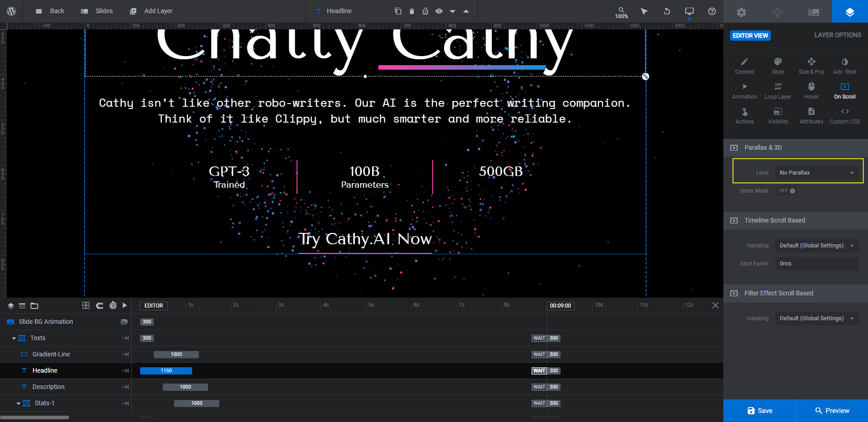Switch to the Slide Options tab
Image resolution: width=868 pixels, height=422 pixels.
pos(814,12)
